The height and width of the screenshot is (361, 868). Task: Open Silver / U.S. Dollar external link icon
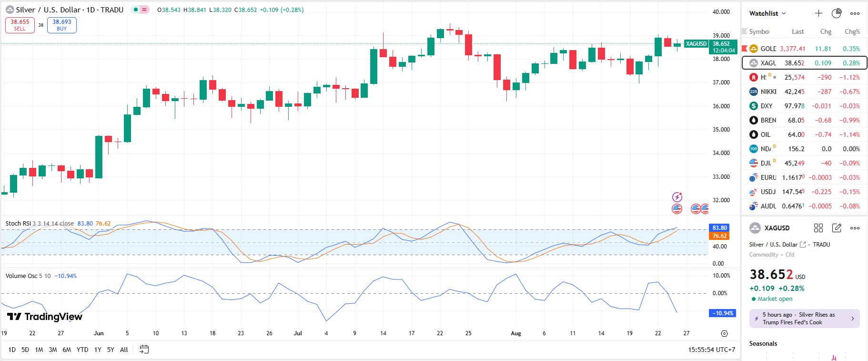pyautogui.click(x=803, y=245)
